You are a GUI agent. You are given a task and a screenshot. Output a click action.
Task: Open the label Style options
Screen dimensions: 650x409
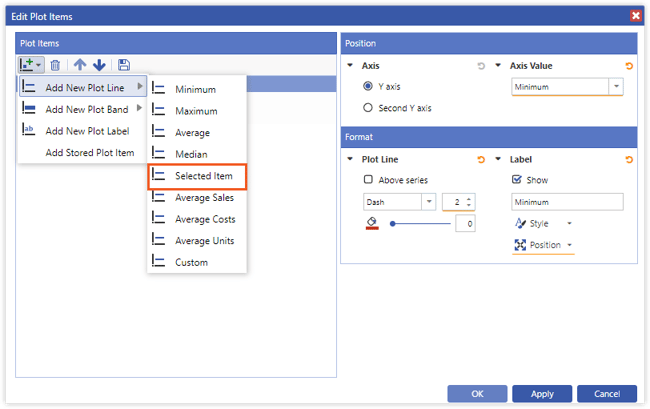pyautogui.click(x=543, y=223)
